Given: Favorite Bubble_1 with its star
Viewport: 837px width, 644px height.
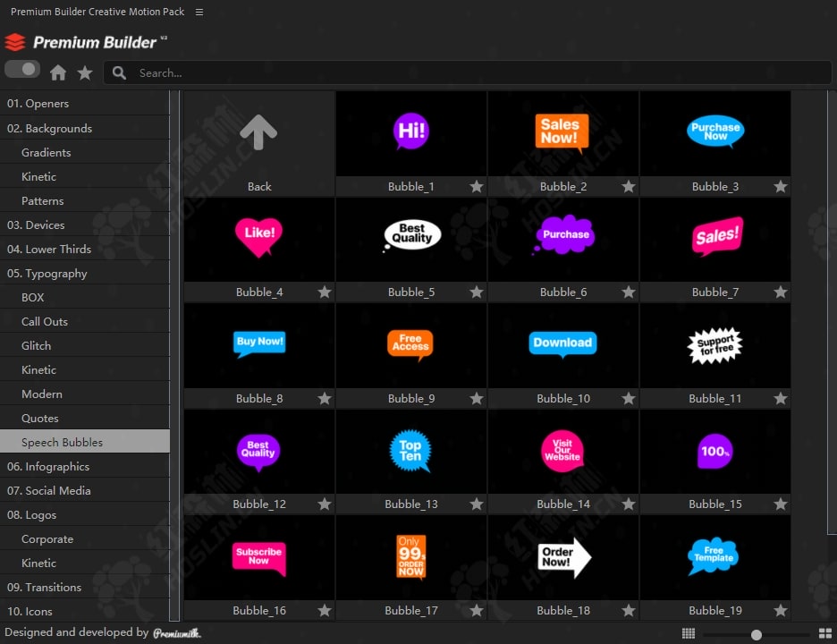Looking at the screenshot, I should tap(477, 186).
